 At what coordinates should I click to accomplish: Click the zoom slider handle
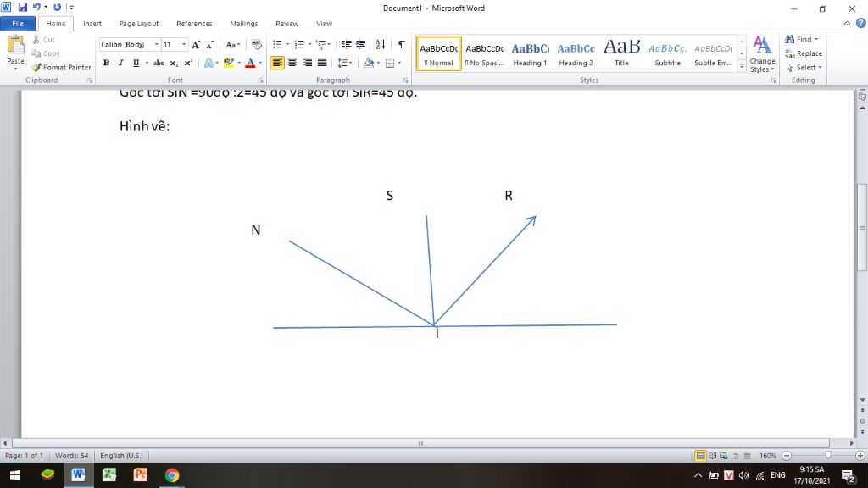click(x=828, y=455)
